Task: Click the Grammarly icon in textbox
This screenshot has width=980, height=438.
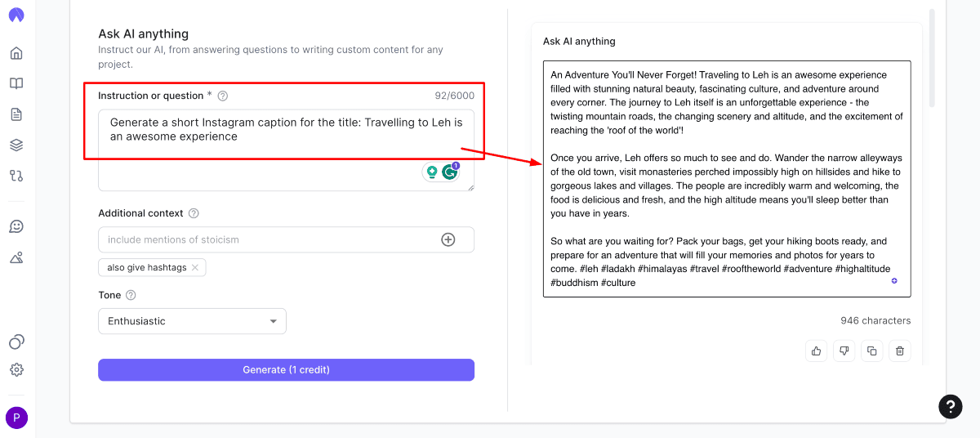Action: click(x=450, y=172)
